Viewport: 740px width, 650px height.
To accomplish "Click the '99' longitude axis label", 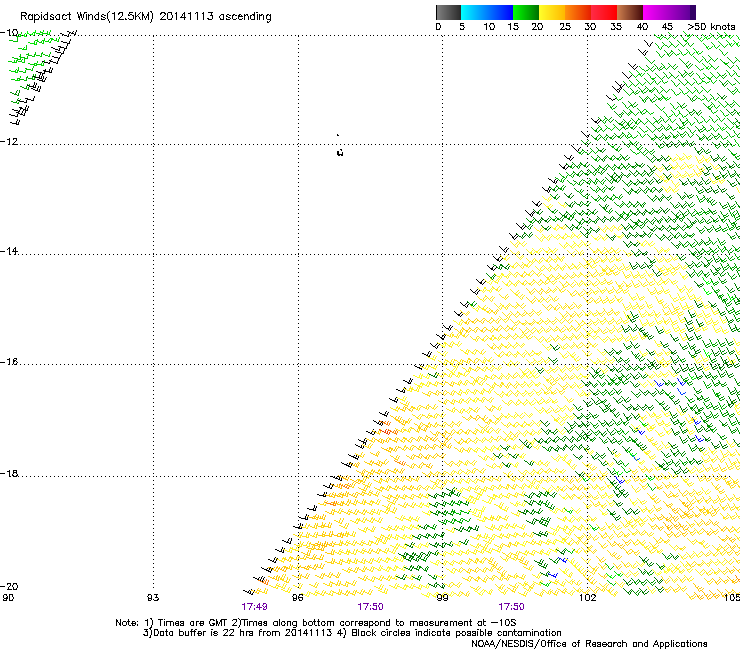I will pyautogui.click(x=442, y=598).
